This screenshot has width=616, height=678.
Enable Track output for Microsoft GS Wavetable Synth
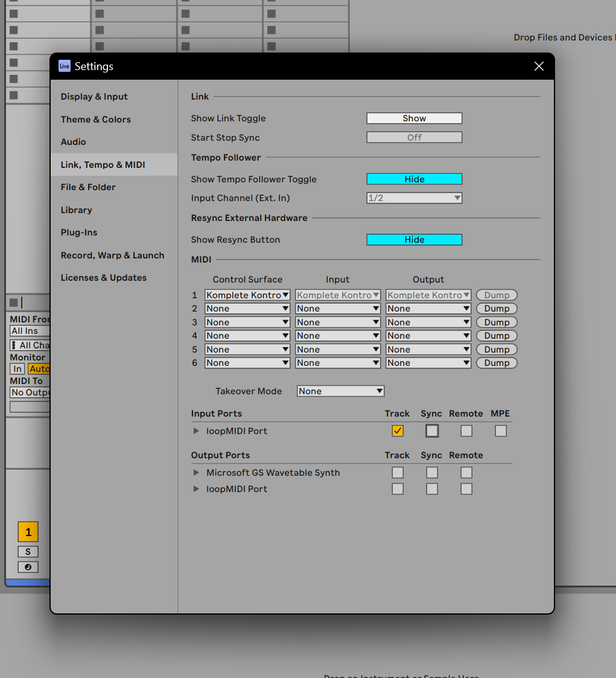397,472
